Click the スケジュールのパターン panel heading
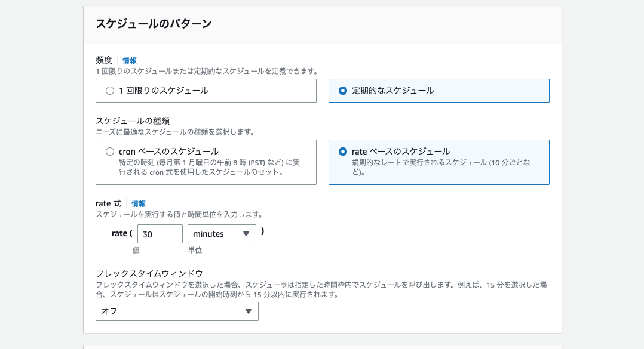This screenshot has width=644, height=349. click(154, 24)
